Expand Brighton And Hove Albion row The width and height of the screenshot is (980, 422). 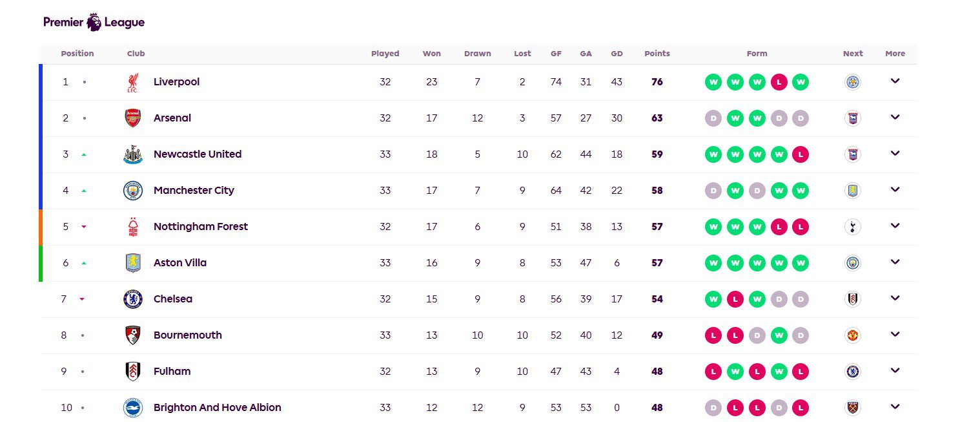coord(895,407)
